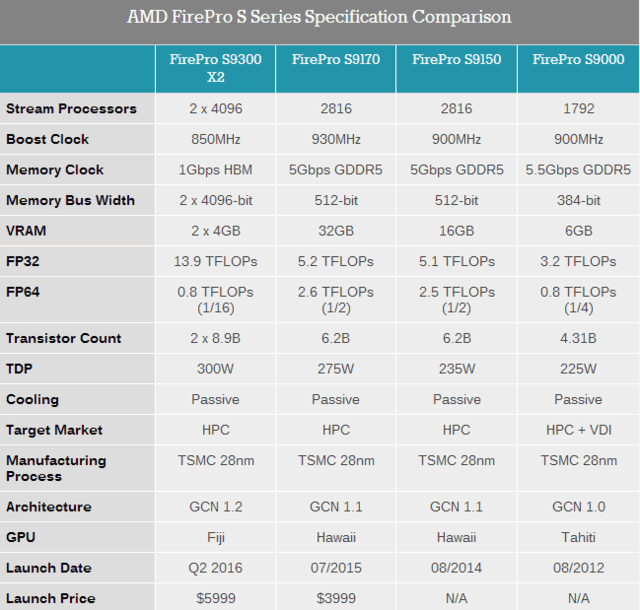Select the Manufacturing Process row label
Screen dimensions: 640x610
56,468
